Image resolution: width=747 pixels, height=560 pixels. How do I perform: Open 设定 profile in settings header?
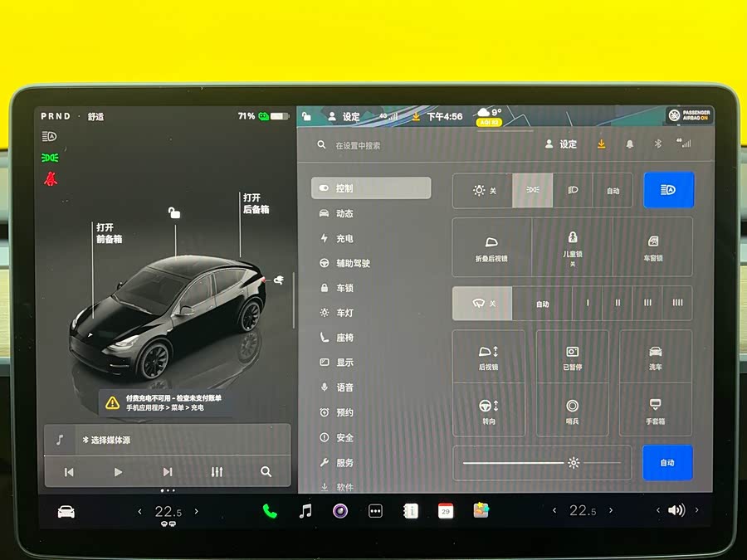[561, 144]
